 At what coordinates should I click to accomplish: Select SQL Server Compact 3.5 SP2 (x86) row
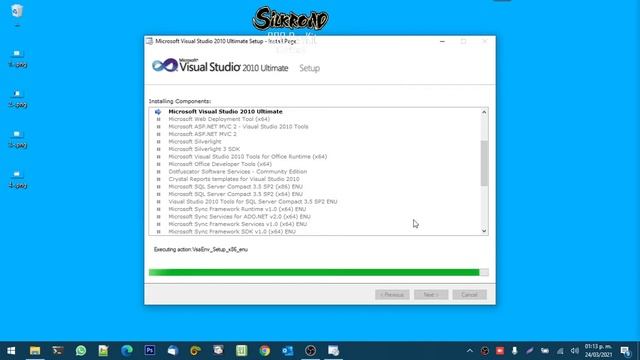(x=315, y=187)
